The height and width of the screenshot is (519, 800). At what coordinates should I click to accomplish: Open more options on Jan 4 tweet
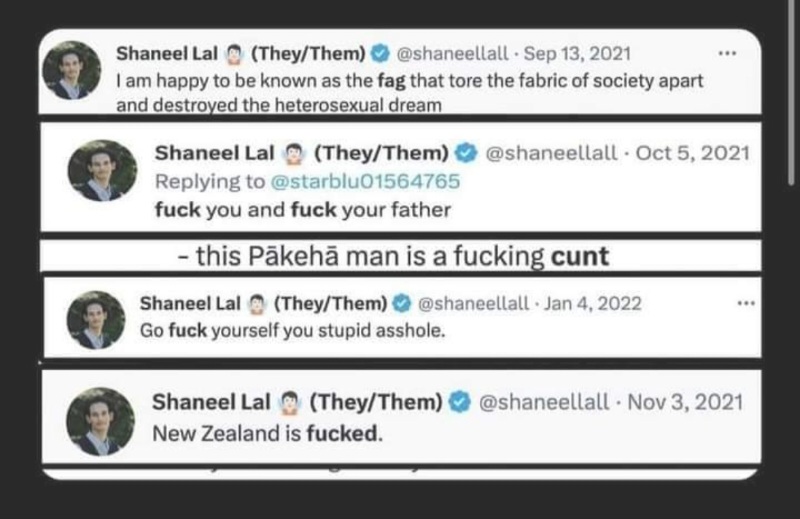tap(746, 303)
